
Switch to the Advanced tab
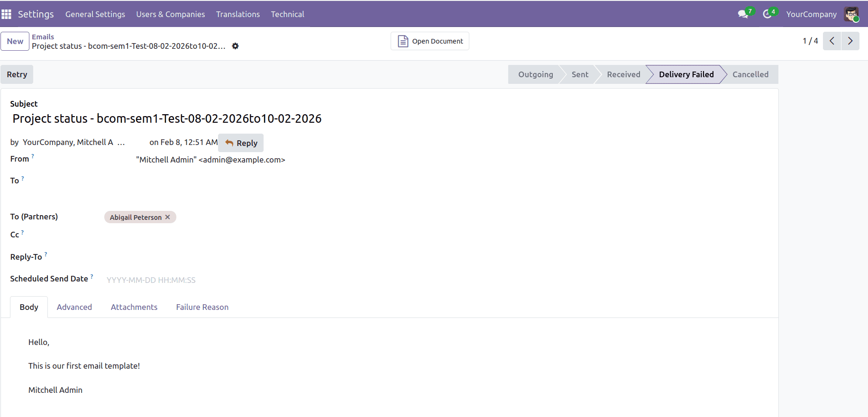74,307
